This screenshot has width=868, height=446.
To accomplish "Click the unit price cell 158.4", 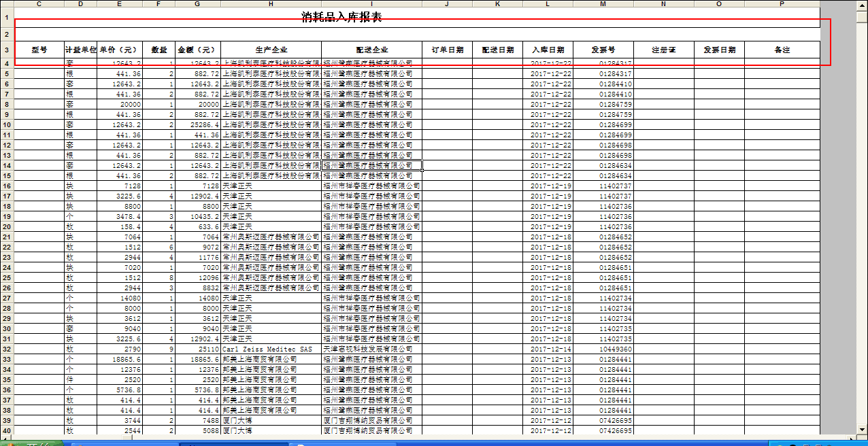I will [x=120, y=226].
